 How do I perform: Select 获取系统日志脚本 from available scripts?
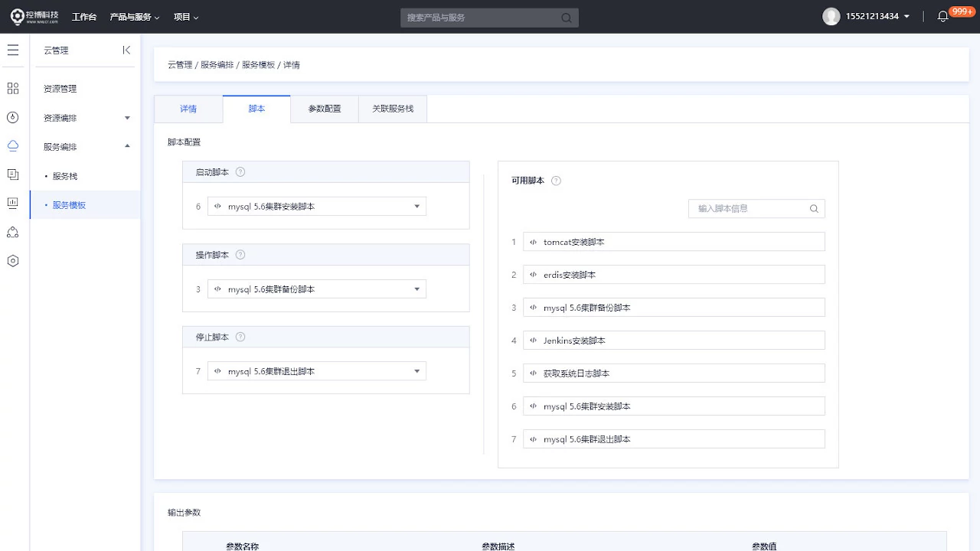pos(674,373)
